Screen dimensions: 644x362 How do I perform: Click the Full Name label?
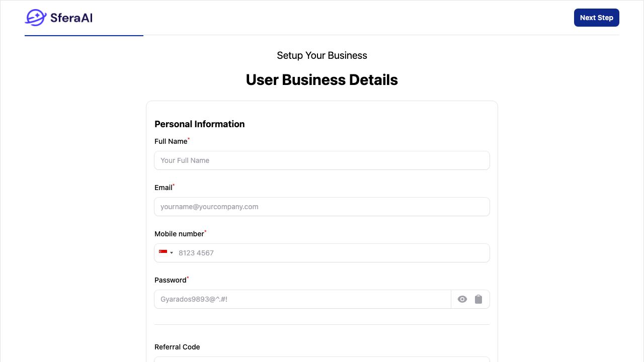(x=171, y=141)
